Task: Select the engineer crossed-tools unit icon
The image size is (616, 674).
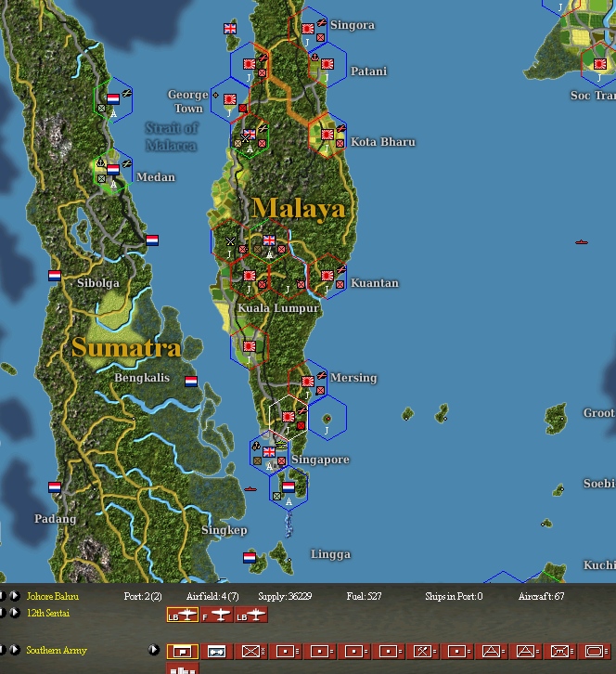Action: [423, 651]
